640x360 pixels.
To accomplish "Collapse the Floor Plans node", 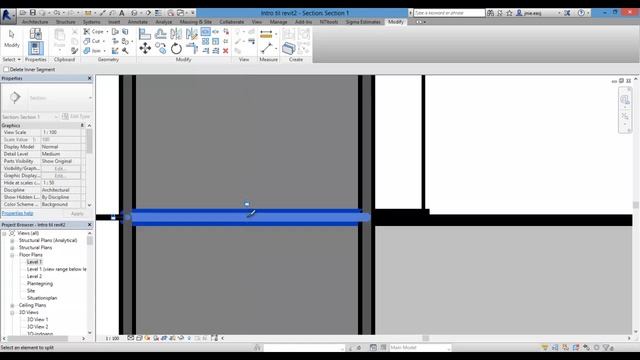I will [12, 255].
